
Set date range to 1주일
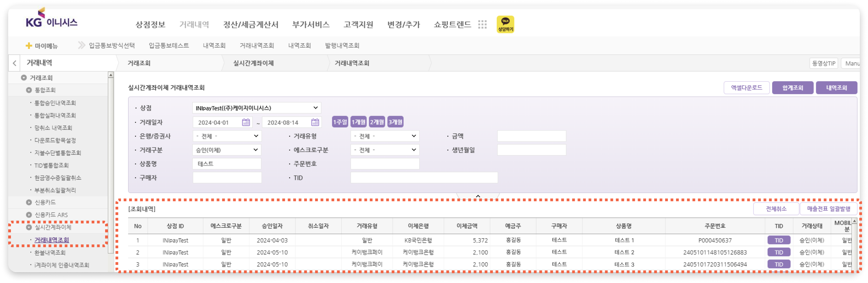point(340,122)
